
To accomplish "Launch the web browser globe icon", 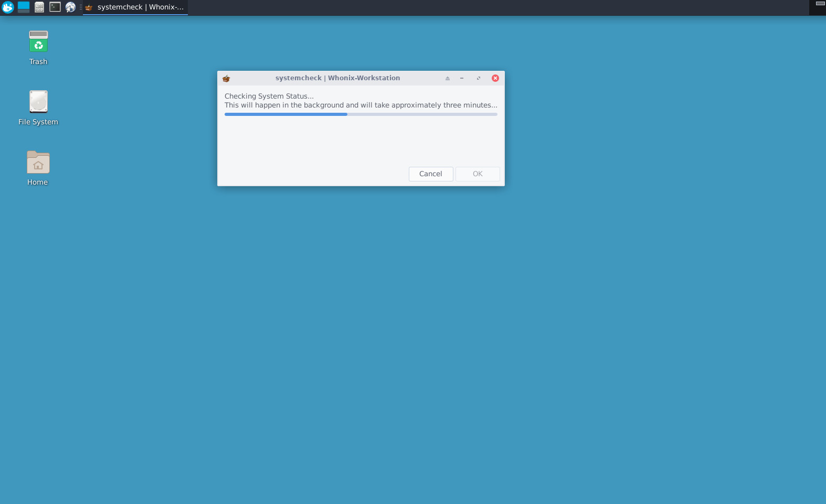I will (70, 7).
